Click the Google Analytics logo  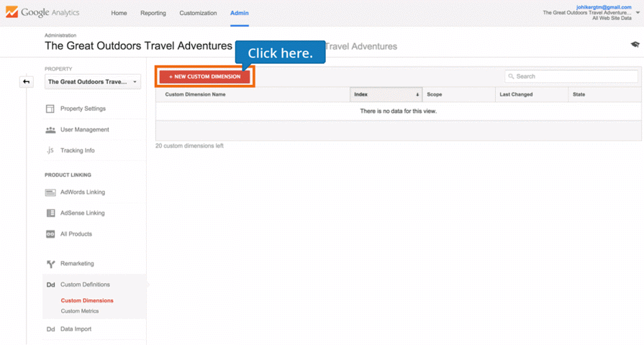[42, 12]
